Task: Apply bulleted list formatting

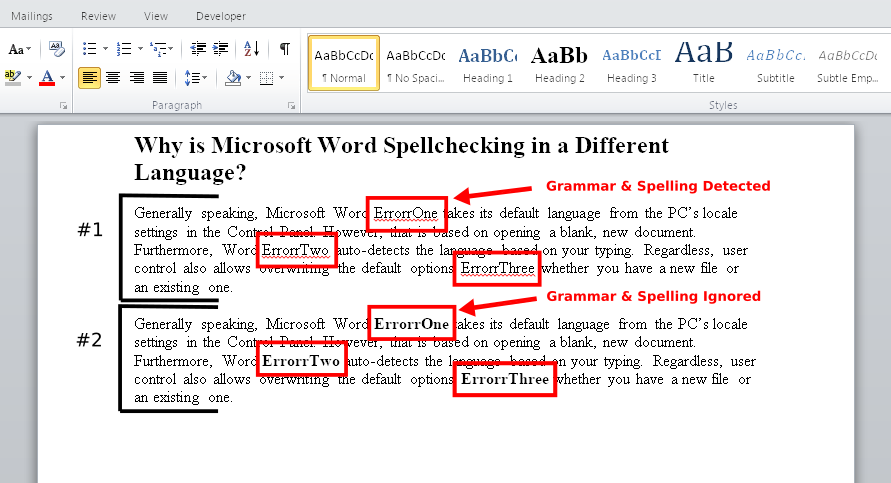Action: pos(90,49)
